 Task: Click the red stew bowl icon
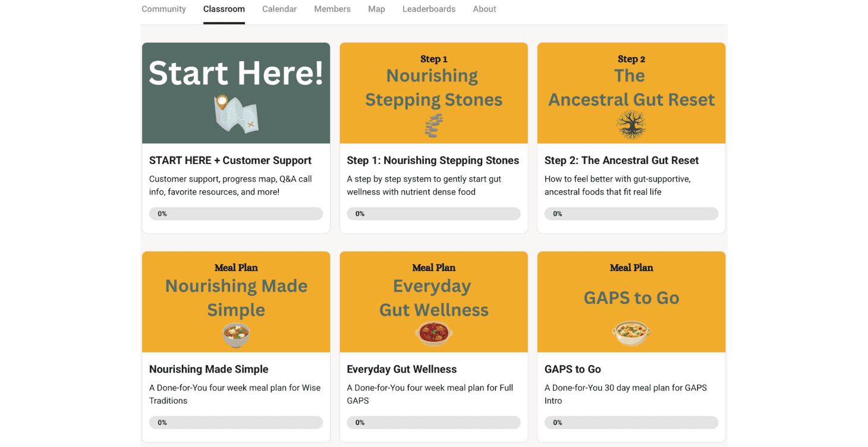(434, 334)
